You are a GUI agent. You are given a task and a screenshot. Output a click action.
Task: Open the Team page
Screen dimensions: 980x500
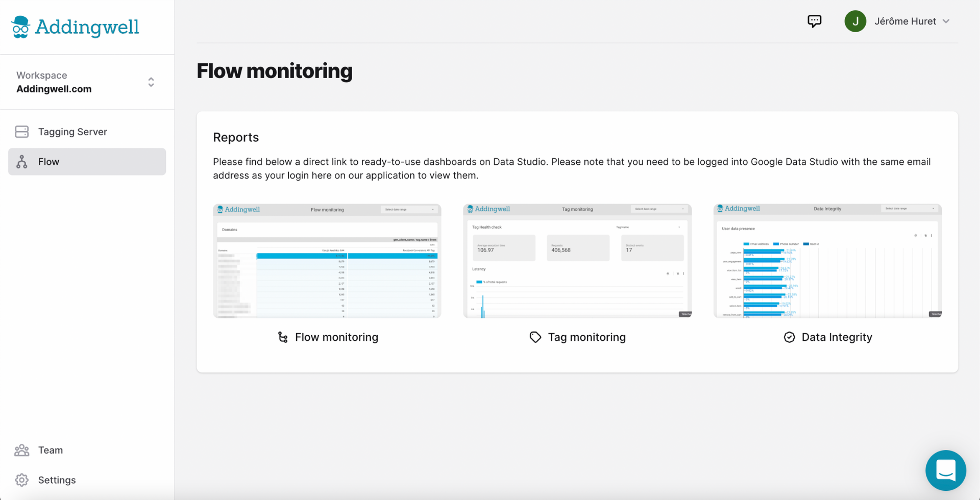[51, 450]
